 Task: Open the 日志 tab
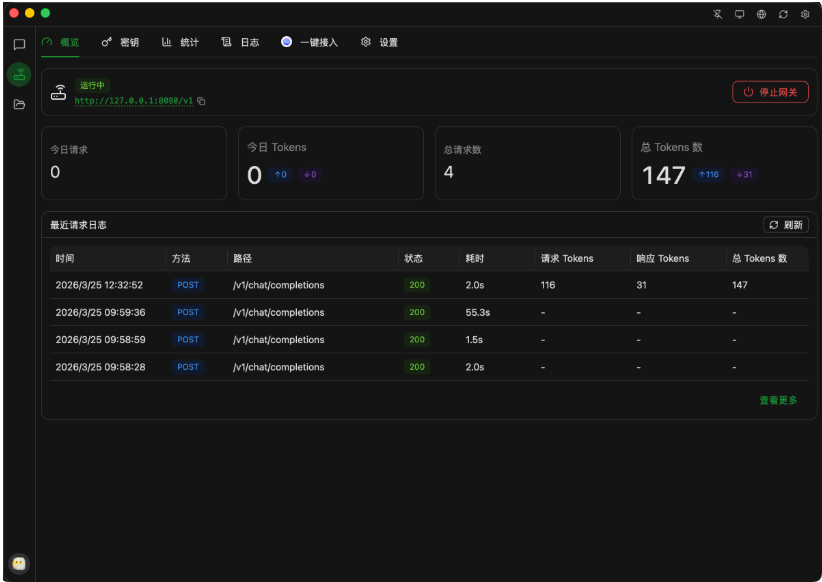pos(240,42)
